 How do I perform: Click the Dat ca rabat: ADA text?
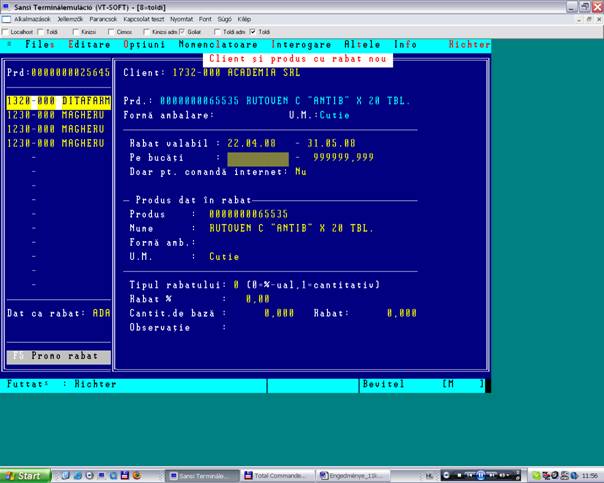[x=59, y=314]
